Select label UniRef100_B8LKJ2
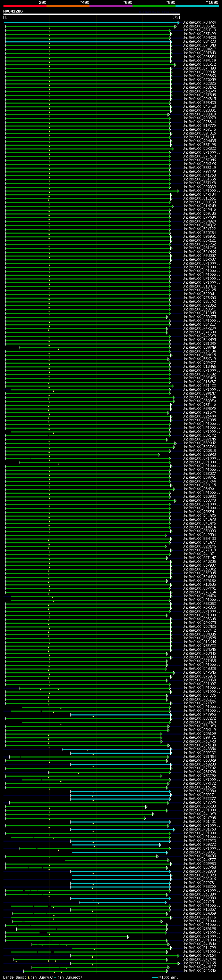222x980 pixels. [x=199, y=64]
